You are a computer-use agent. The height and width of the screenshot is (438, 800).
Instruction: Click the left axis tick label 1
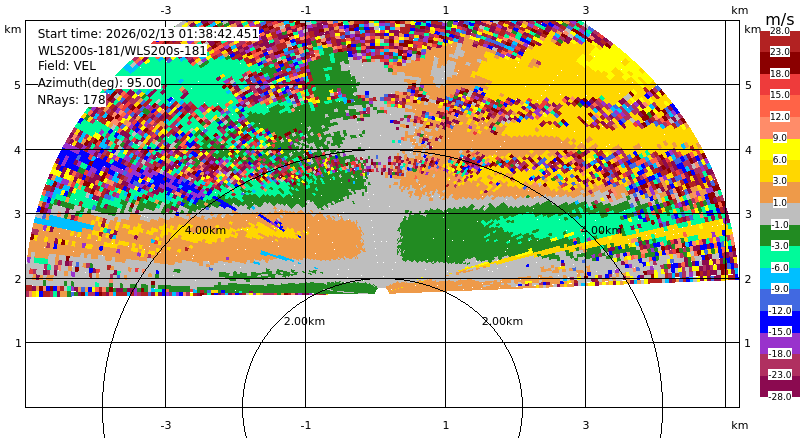tap(18, 343)
